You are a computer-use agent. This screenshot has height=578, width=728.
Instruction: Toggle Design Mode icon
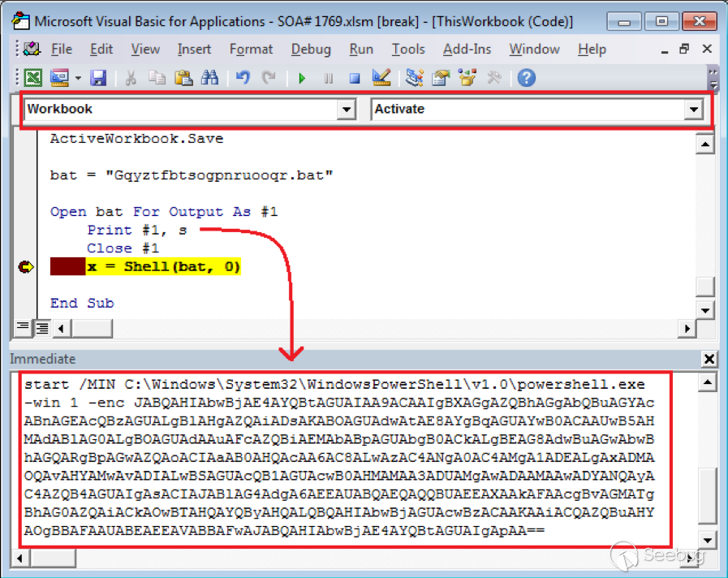coord(381,78)
